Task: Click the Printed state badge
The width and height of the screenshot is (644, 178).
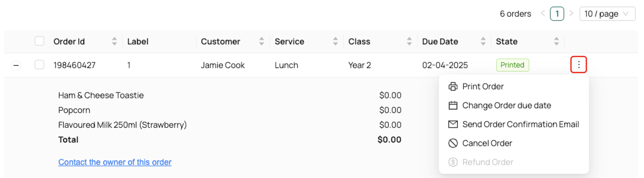Action: [x=512, y=65]
